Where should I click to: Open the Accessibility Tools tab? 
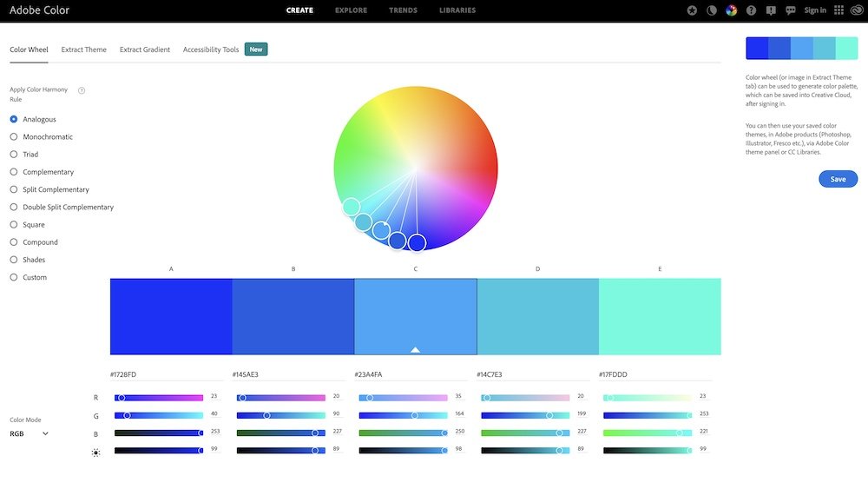coord(211,50)
